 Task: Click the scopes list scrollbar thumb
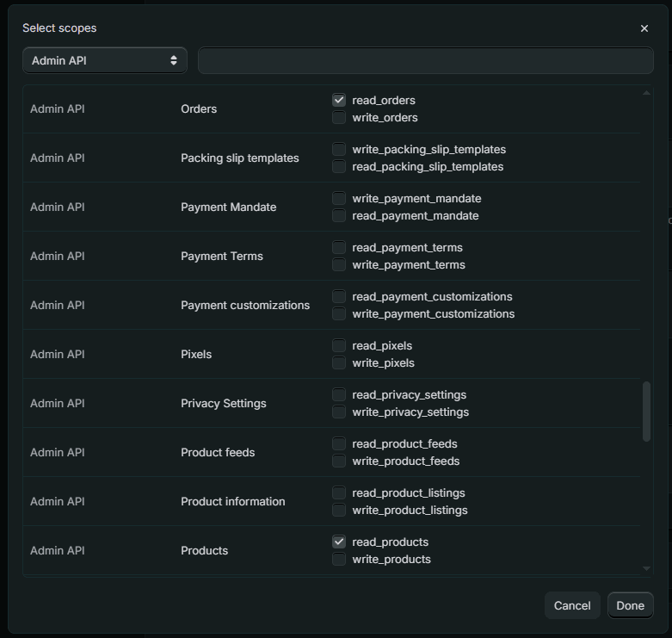tap(647, 412)
